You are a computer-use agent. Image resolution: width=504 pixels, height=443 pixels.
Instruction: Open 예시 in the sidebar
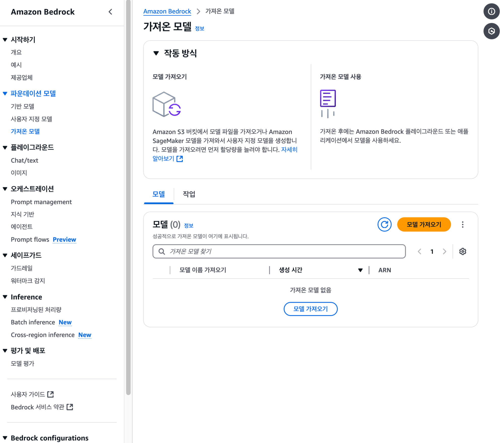pos(16,65)
